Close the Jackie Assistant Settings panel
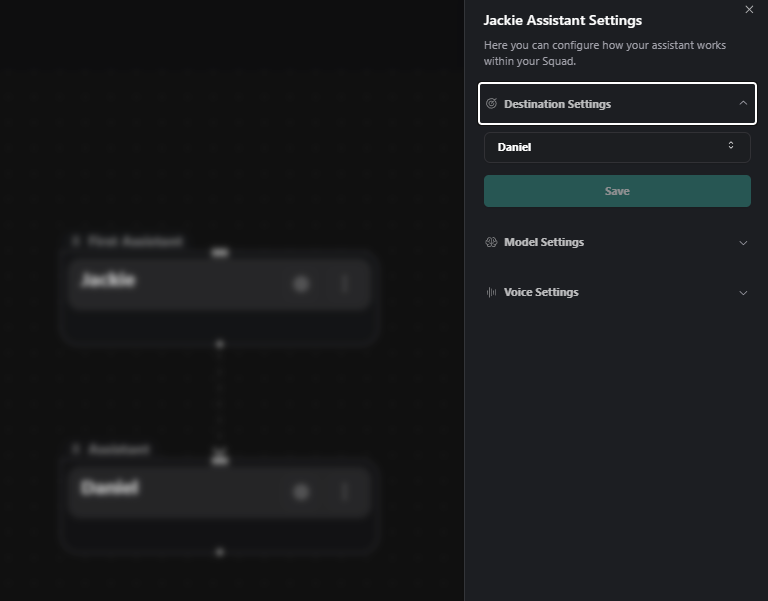The height and width of the screenshot is (601, 768). [749, 9]
